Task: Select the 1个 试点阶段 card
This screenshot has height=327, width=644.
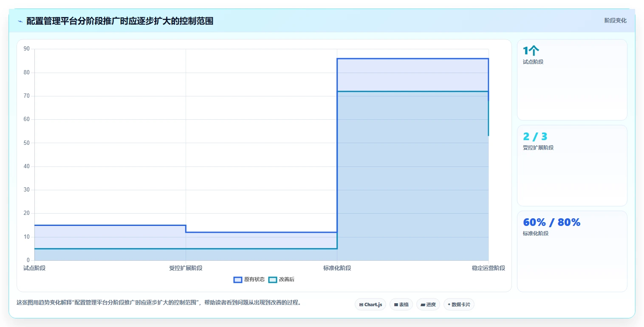Action: pyautogui.click(x=572, y=80)
